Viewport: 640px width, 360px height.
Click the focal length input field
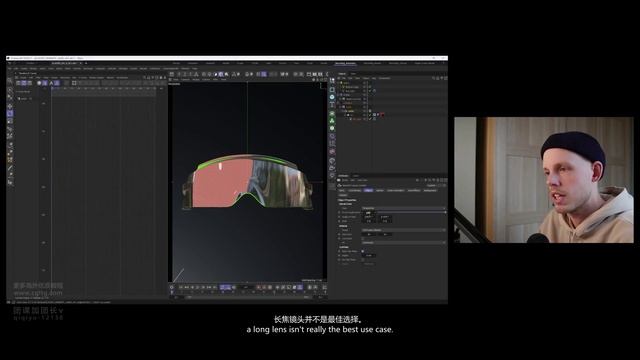point(369,213)
